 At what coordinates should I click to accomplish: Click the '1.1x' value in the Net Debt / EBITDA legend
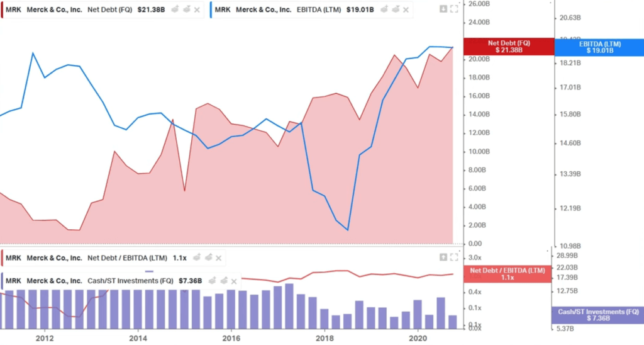[179, 258]
